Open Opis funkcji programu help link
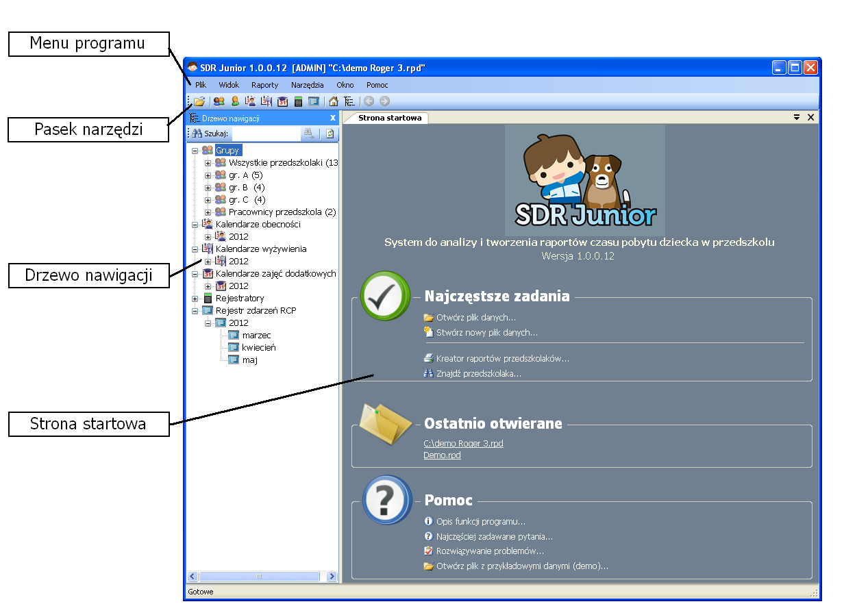 (x=480, y=522)
